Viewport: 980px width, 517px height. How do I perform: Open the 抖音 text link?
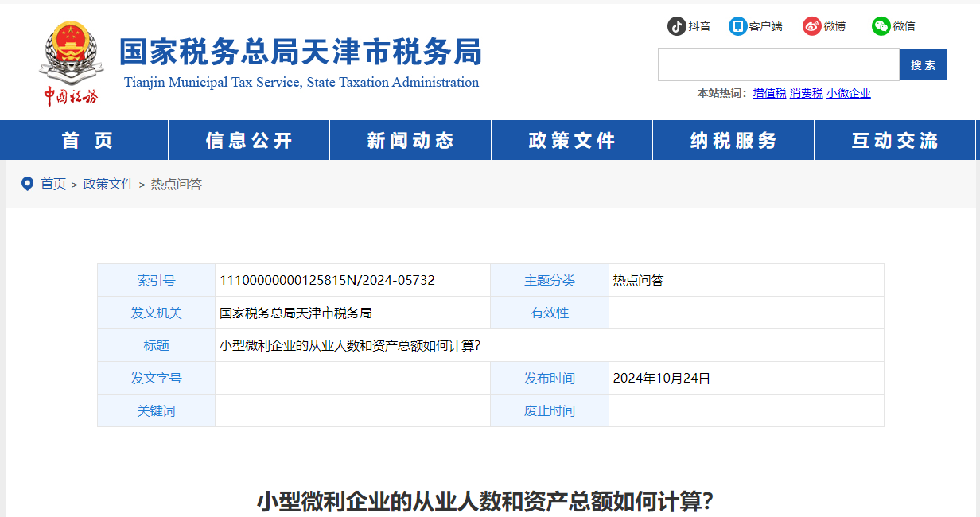coord(699,26)
